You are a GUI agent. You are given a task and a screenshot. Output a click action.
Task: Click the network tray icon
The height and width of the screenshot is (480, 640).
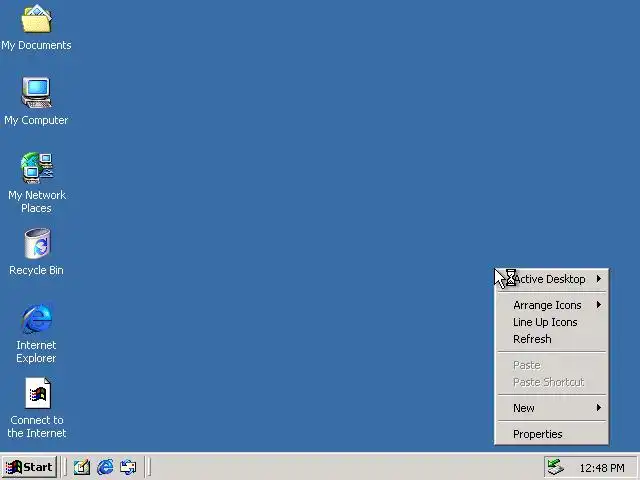pyautogui.click(x=555, y=467)
